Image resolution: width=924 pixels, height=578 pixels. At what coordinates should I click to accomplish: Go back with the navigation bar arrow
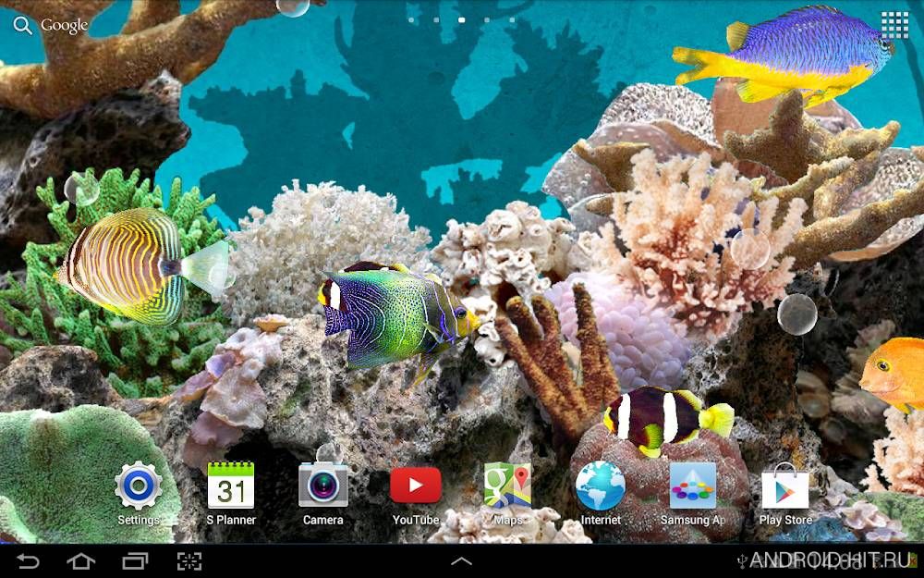27,561
